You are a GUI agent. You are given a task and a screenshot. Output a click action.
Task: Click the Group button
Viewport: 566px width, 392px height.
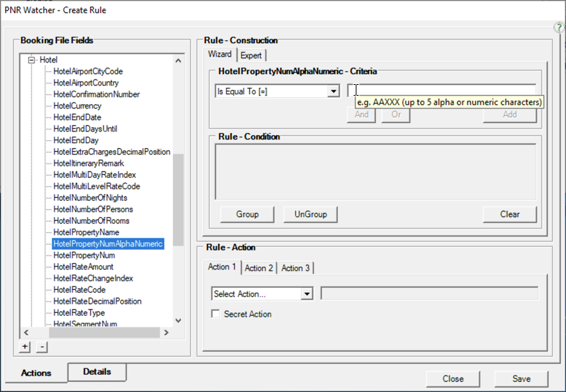point(247,214)
